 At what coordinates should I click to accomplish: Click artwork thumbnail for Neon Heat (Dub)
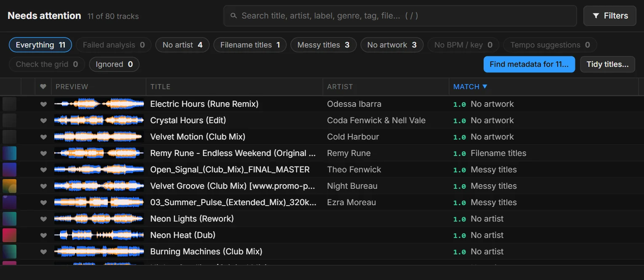pyautogui.click(x=9, y=235)
